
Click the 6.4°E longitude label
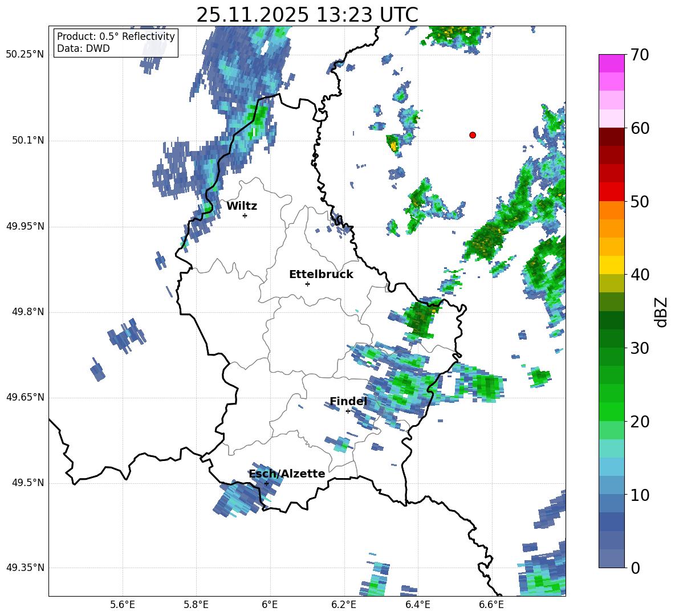coord(417,605)
